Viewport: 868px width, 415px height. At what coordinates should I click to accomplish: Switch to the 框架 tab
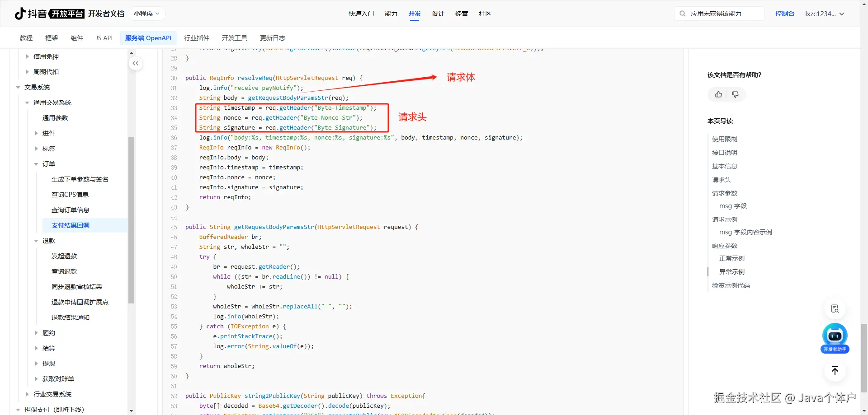pyautogui.click(x=52, y=38)
